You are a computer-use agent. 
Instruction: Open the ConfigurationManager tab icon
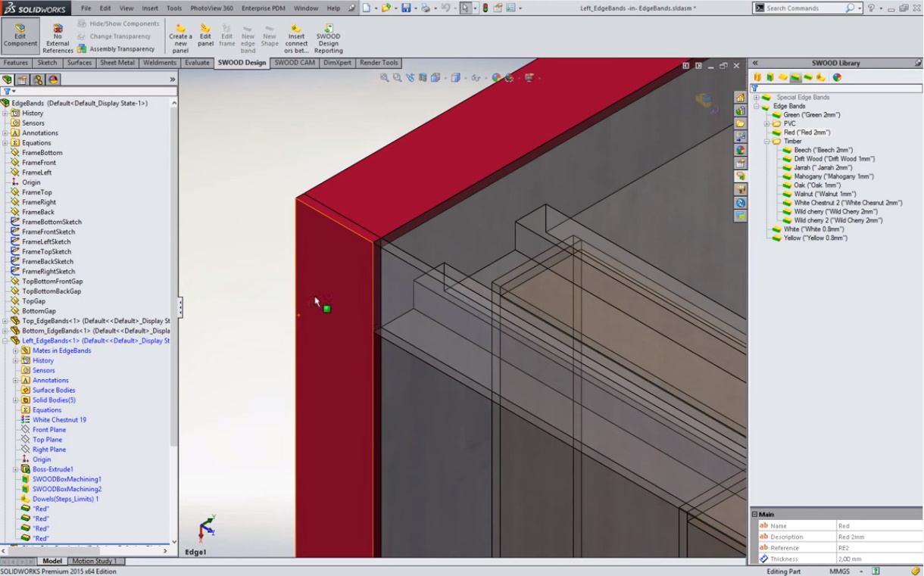click(x=37, y=79)
